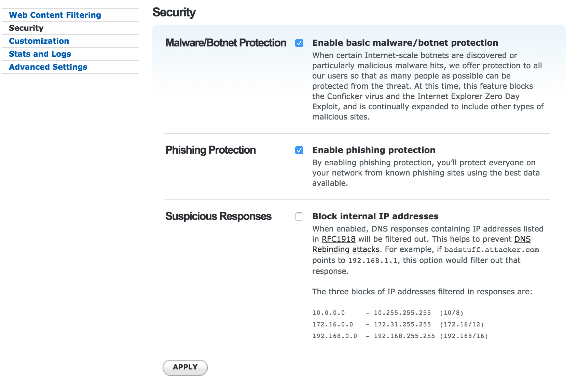Open Advanced Settings from the sidebar
578x392 pixels.
point(48,67)
